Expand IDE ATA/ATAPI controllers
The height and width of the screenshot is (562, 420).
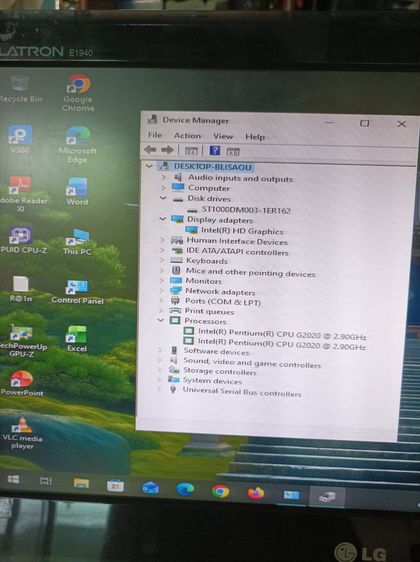[x=162, y=250]
